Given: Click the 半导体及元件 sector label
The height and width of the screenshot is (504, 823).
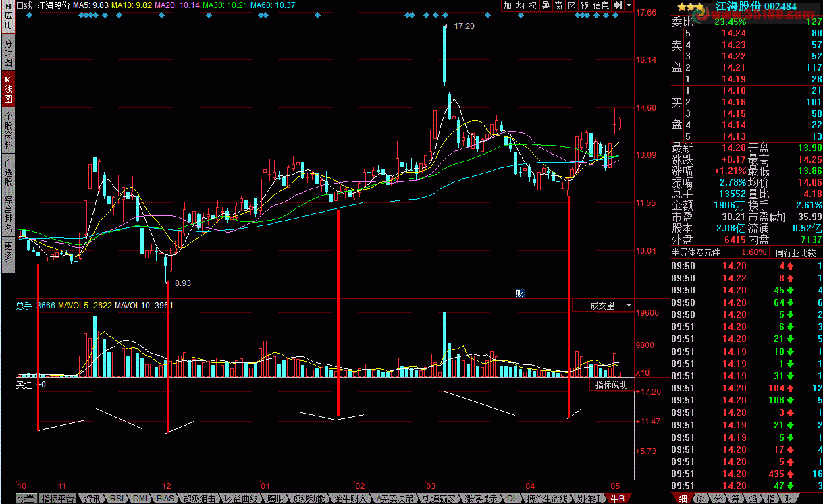Looking at the screenshot, I should tap(695, 252).
